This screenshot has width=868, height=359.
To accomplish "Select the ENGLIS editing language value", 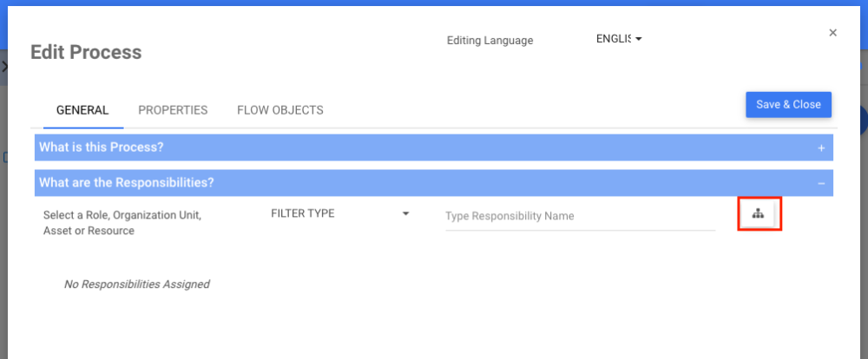I will pos(613,39).
